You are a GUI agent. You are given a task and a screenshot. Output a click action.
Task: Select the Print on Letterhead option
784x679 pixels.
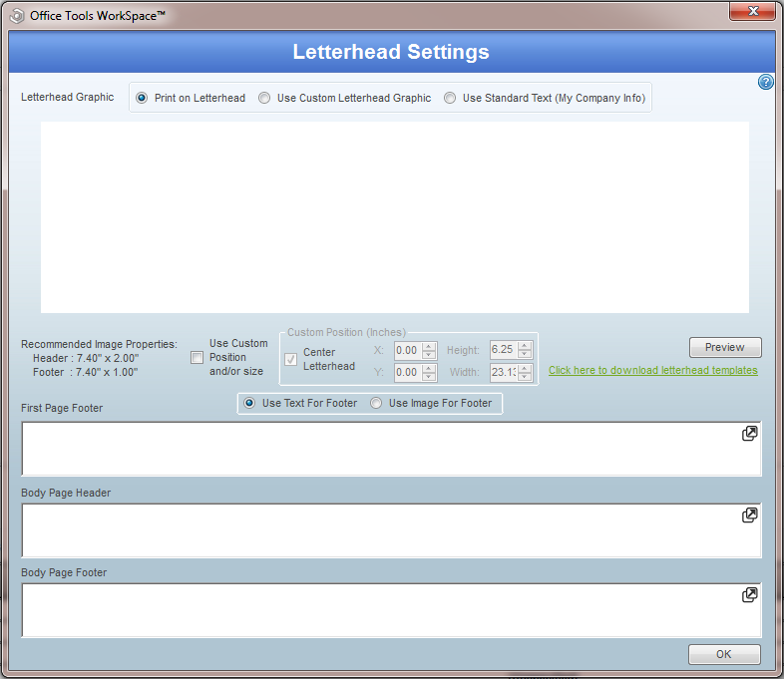click(142, 98)
